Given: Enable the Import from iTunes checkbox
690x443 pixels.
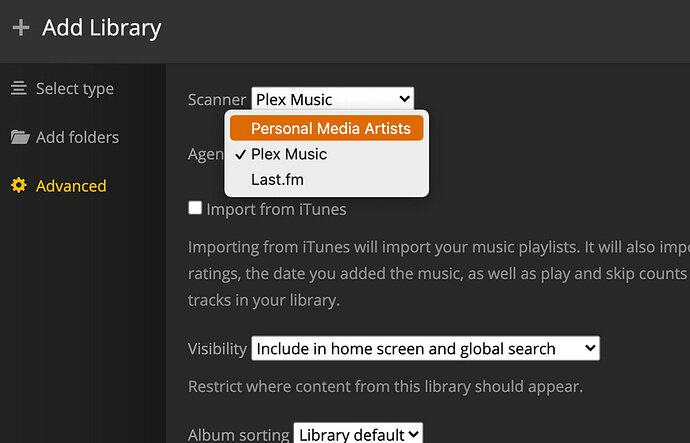Looking at the screenshot, I should pos(195,208).
